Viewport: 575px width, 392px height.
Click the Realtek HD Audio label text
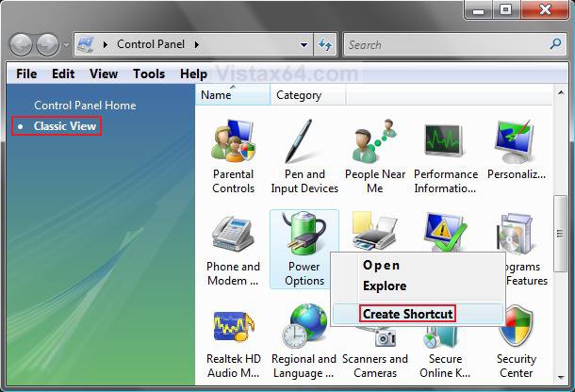point(233,366)
